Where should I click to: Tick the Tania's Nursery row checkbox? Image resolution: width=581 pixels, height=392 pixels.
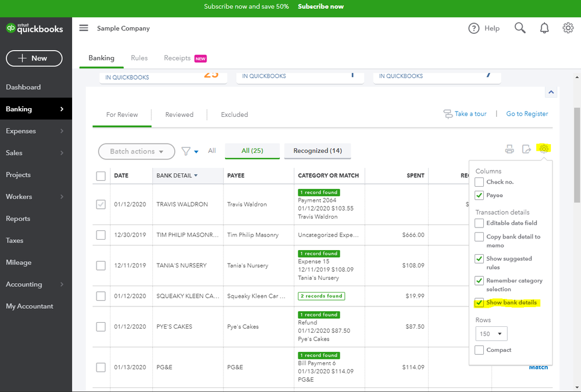pos(101,265)
